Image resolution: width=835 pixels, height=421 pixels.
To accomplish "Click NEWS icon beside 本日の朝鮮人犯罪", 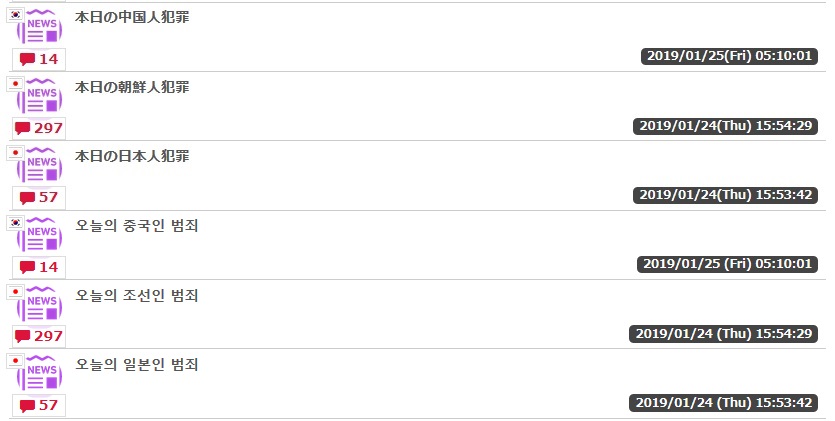I will pos(42,96).
